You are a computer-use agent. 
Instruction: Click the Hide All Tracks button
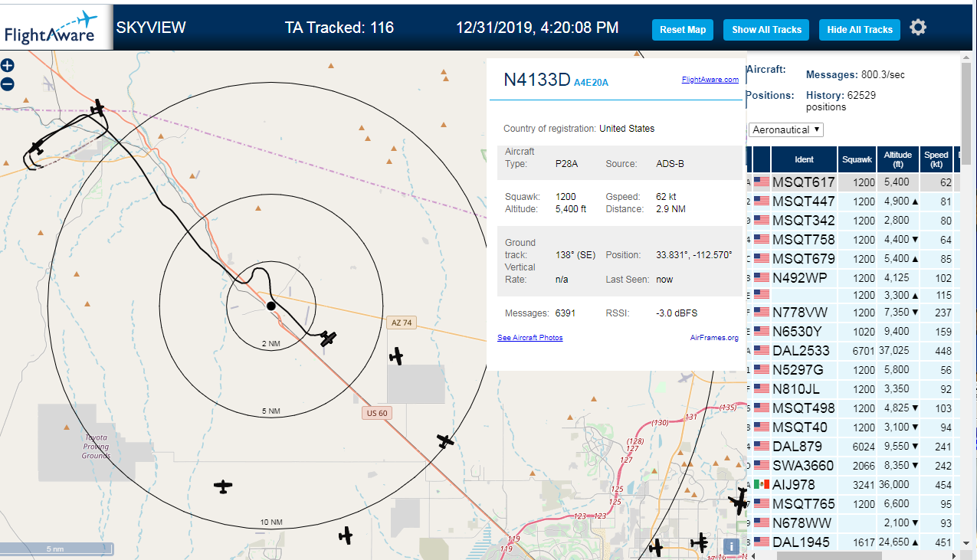coord(860,30)
